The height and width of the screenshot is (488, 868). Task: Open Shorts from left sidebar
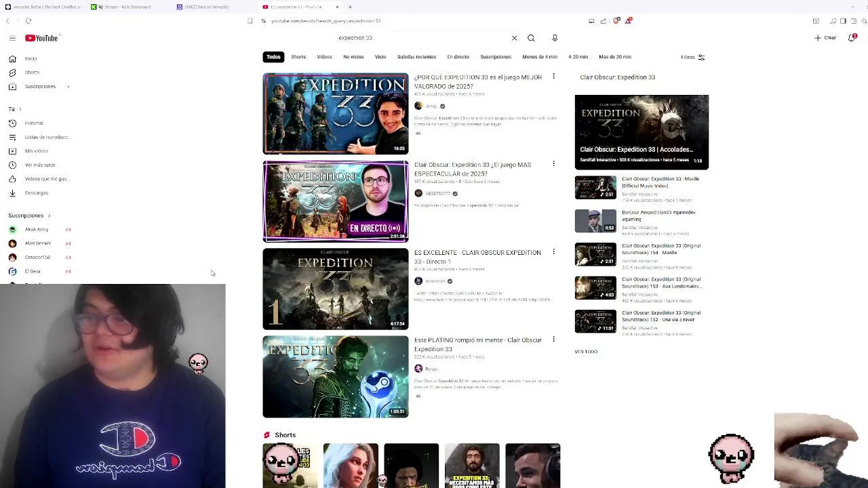(32, 73)
